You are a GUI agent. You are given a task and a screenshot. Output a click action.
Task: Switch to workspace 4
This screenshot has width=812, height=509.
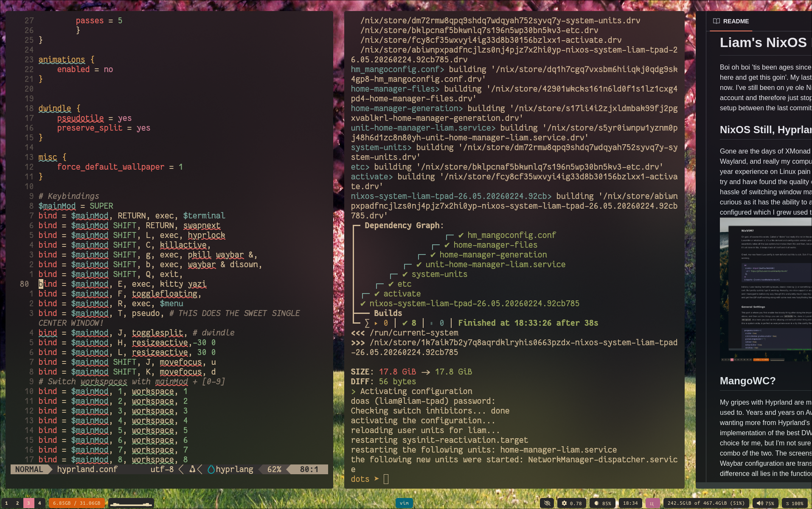pyautogui.click(x=39, y=503)
